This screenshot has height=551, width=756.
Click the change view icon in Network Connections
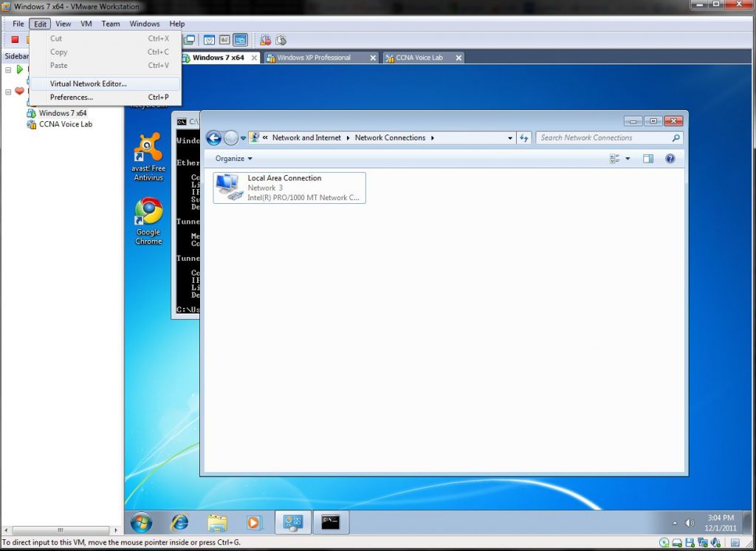click(615, 158)
